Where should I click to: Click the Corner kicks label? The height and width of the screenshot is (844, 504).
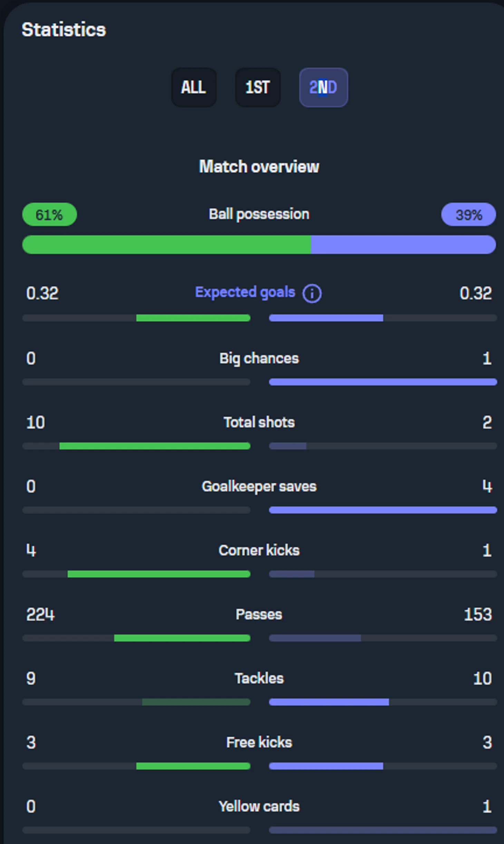coord(259,550)
